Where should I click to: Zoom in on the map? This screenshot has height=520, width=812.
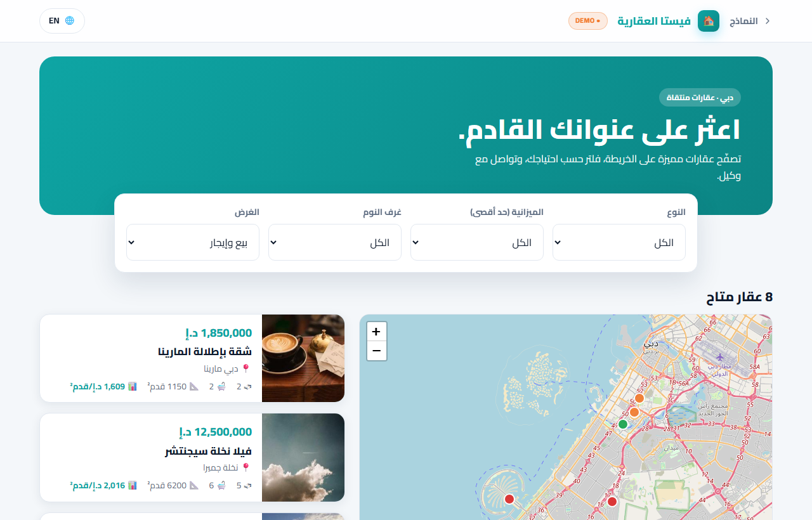click(x=376, y=332)
